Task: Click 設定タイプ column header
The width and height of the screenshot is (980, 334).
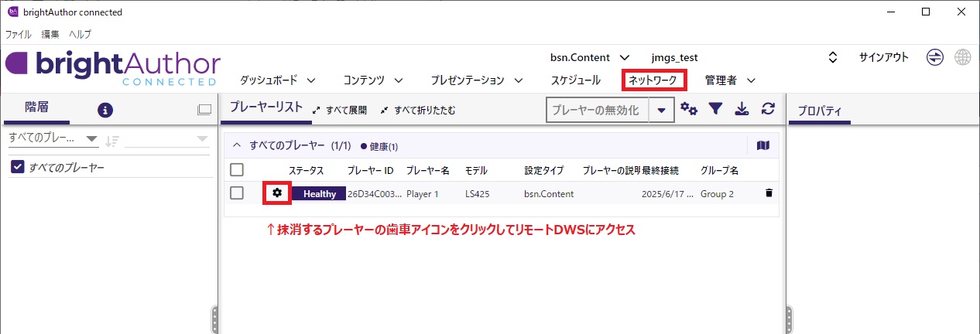Action: tap(544, 170)
